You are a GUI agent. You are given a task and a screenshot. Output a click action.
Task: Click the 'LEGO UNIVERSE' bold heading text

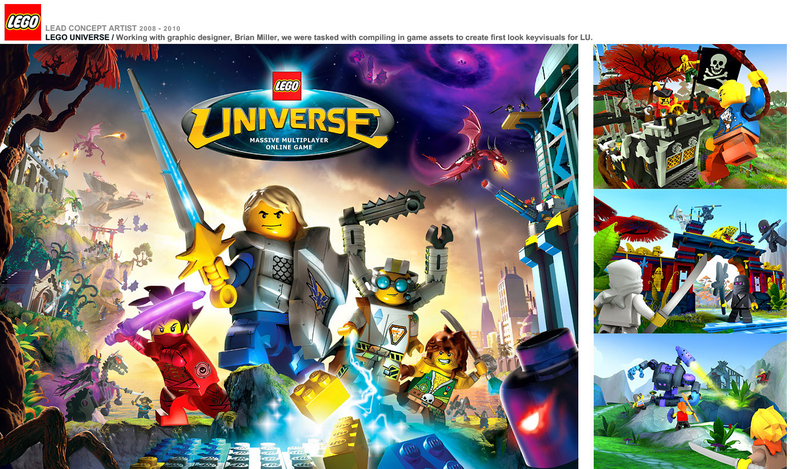pyautogui.click(x=77, y=37)
